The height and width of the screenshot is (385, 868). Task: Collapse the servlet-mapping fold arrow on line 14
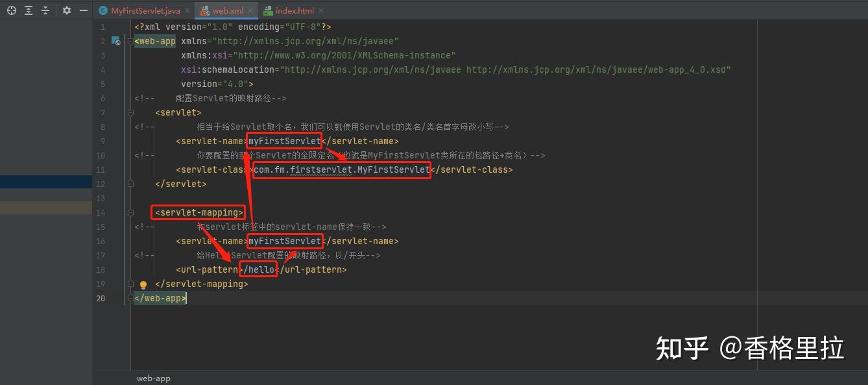coord(130,212)
